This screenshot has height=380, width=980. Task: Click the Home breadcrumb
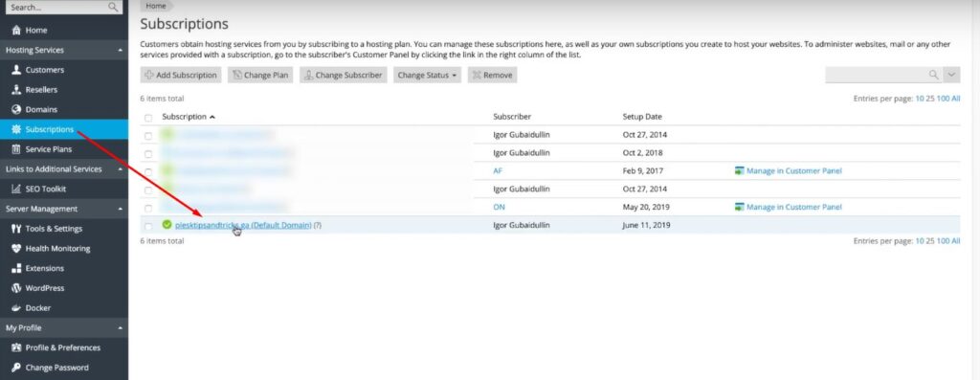click(x=156, y=6)
